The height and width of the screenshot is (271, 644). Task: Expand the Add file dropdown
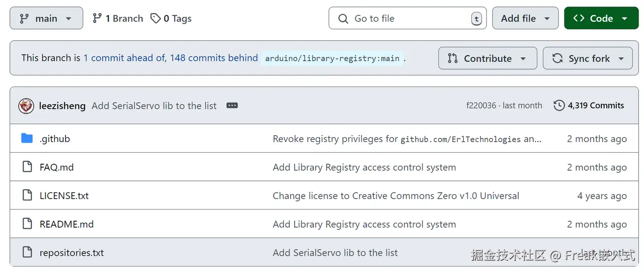point(525,19)
